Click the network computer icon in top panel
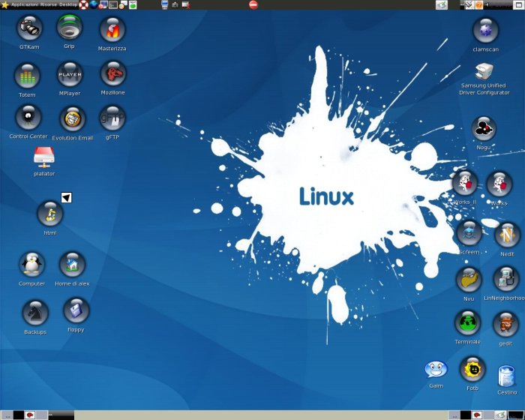The width and height of the screenshot is (525, 420). (164, 4)
